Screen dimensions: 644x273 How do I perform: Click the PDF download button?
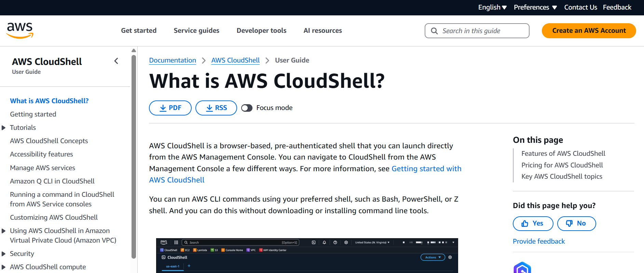pos(170,108)
